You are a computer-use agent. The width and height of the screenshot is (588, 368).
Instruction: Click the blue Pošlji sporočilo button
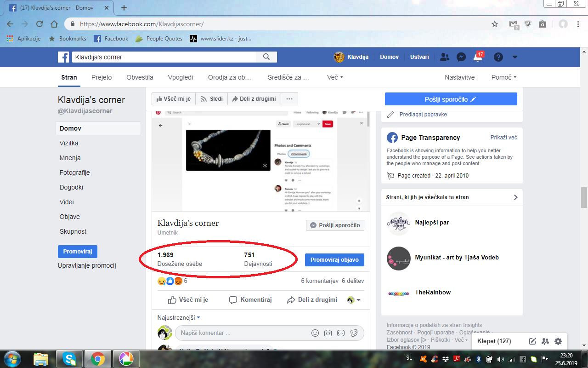click(x=451, y=99)
